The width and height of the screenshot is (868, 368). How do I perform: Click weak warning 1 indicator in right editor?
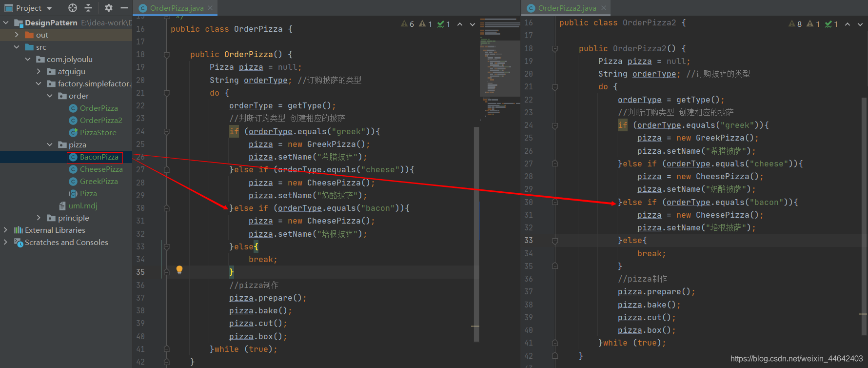coord(813,24)
